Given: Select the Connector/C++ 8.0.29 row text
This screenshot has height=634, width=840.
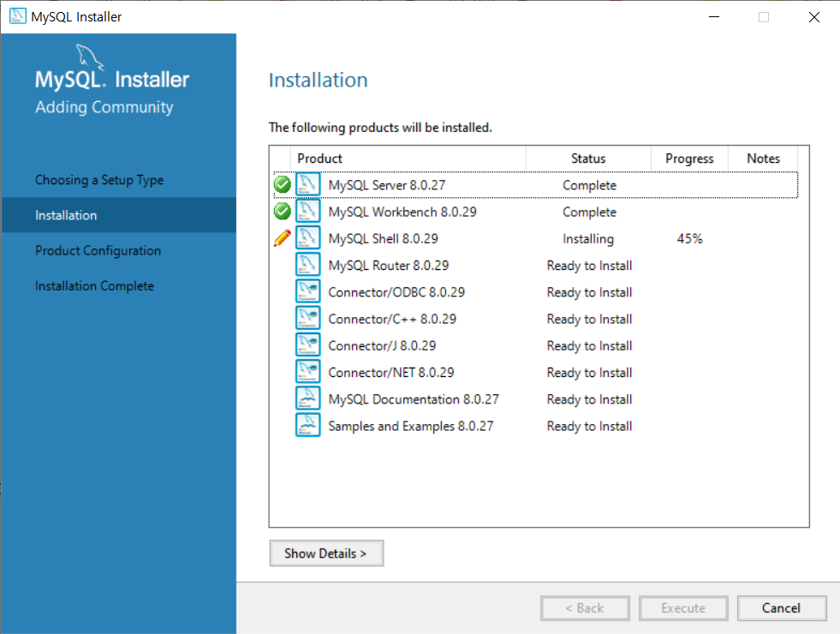Looking at the screenshot, I should pyautogui.click(x=392, y=320).
